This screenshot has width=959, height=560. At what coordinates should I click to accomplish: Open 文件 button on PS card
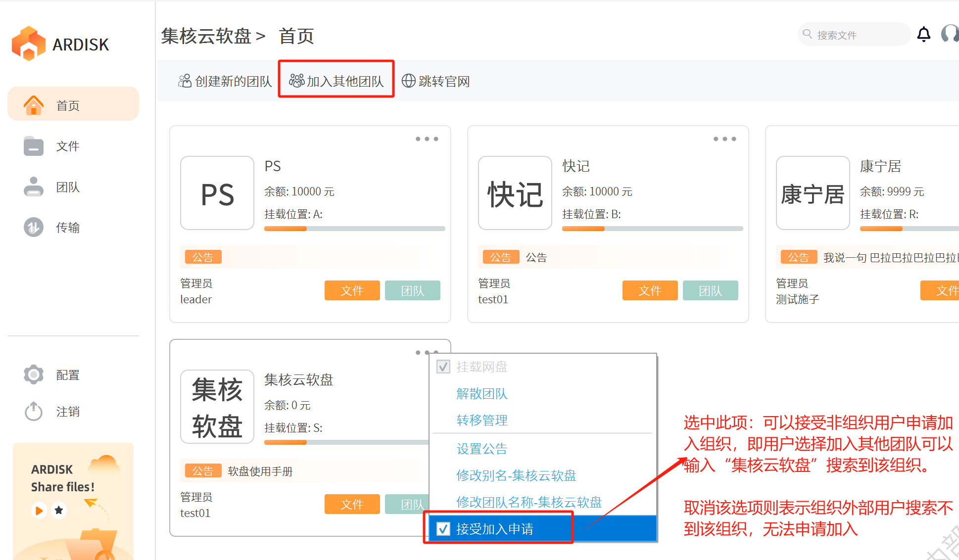click(352, 290)
